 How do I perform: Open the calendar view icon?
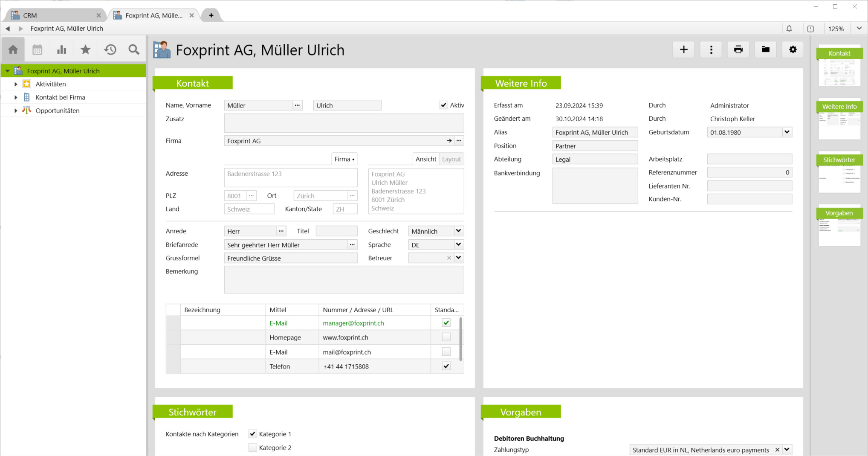coord(38,50)
